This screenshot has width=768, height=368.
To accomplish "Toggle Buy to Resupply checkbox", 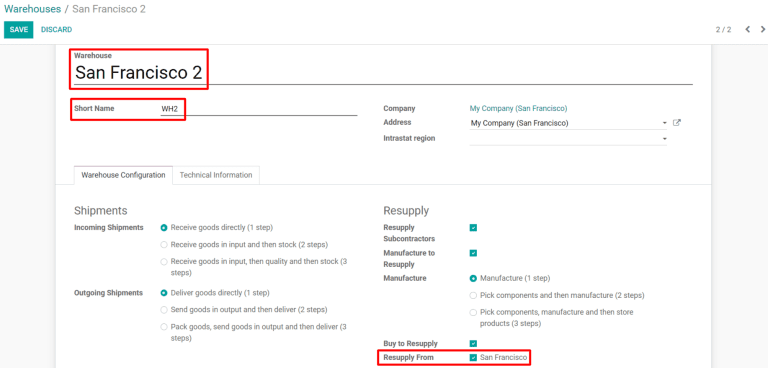I will click(473, 343).
